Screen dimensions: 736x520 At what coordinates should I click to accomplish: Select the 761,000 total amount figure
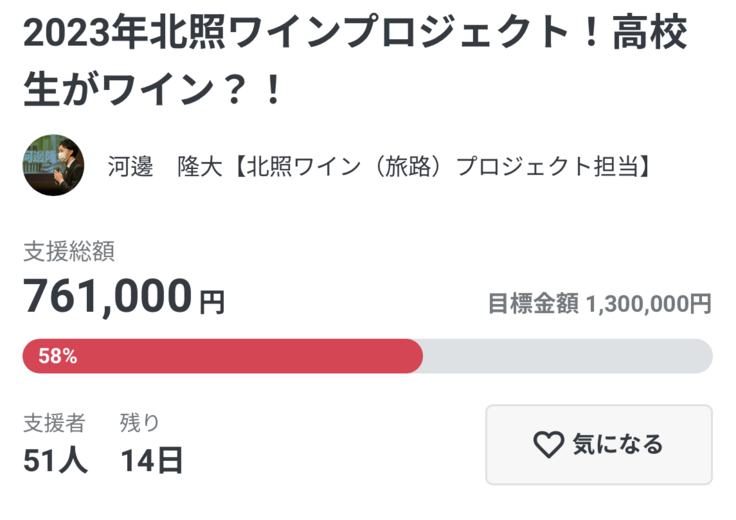pos(107,296)
